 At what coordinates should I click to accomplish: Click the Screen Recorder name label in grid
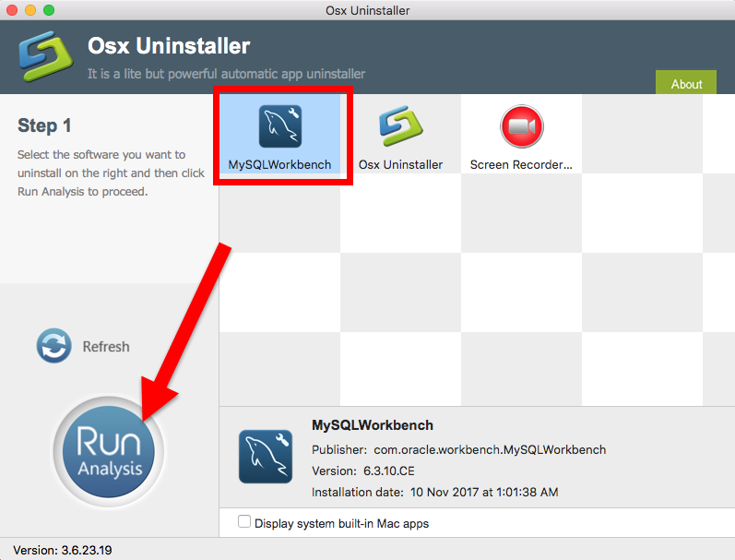point(521,165)
